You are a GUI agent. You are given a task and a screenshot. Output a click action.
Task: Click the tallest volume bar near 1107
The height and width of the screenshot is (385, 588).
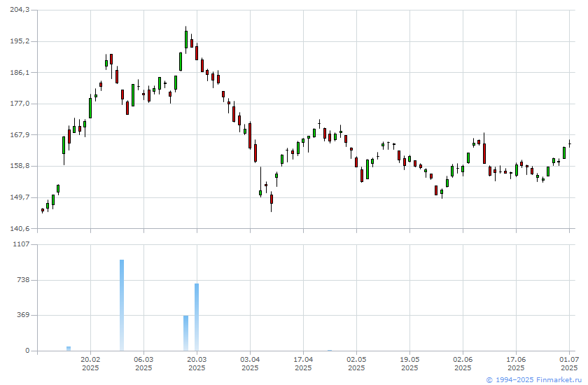122,305
